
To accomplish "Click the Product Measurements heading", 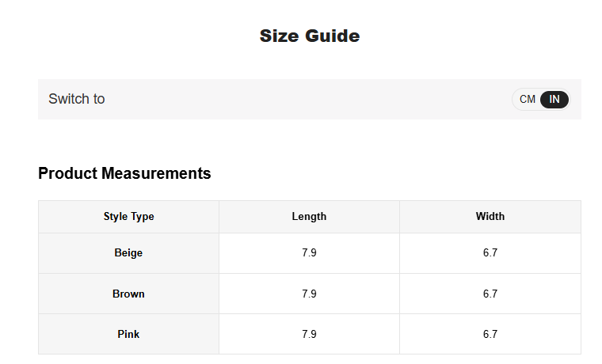I will point(124,173).
